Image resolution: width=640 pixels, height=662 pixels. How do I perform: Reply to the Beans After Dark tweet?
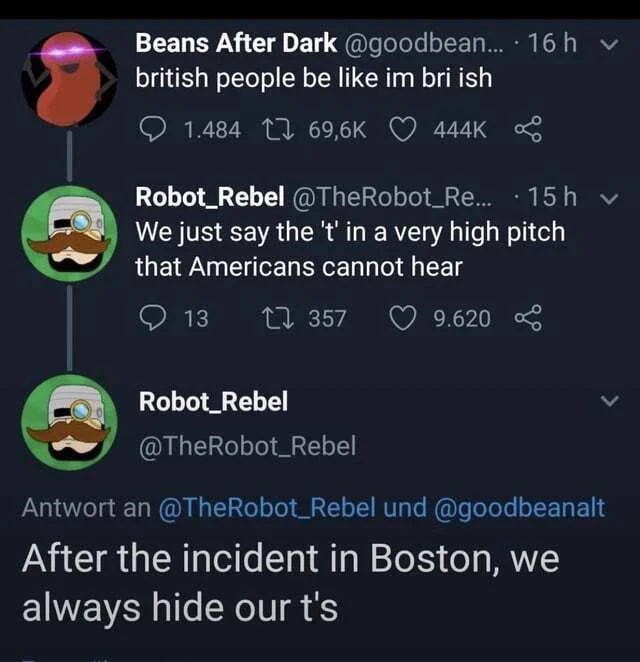(x=153, y=129)
